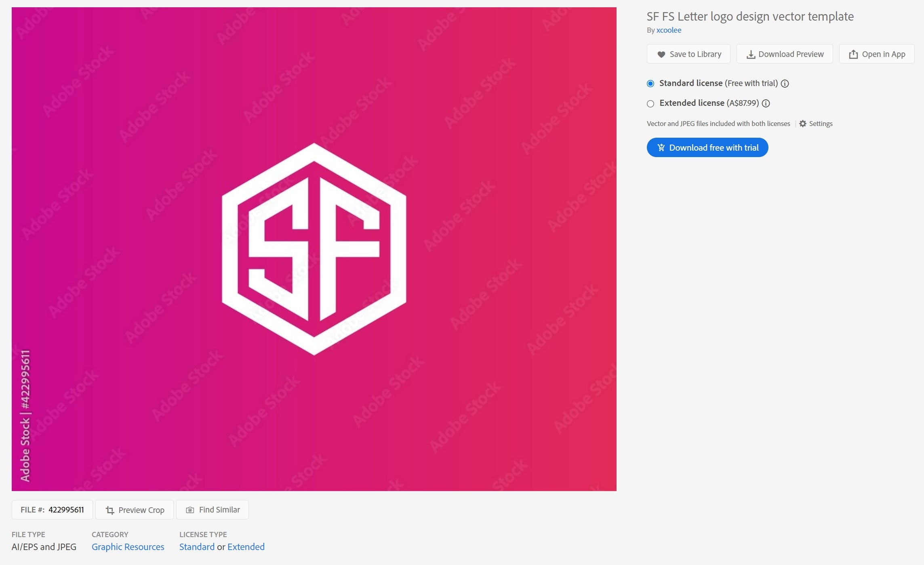Open the Standard license type link

coord(197,547)
